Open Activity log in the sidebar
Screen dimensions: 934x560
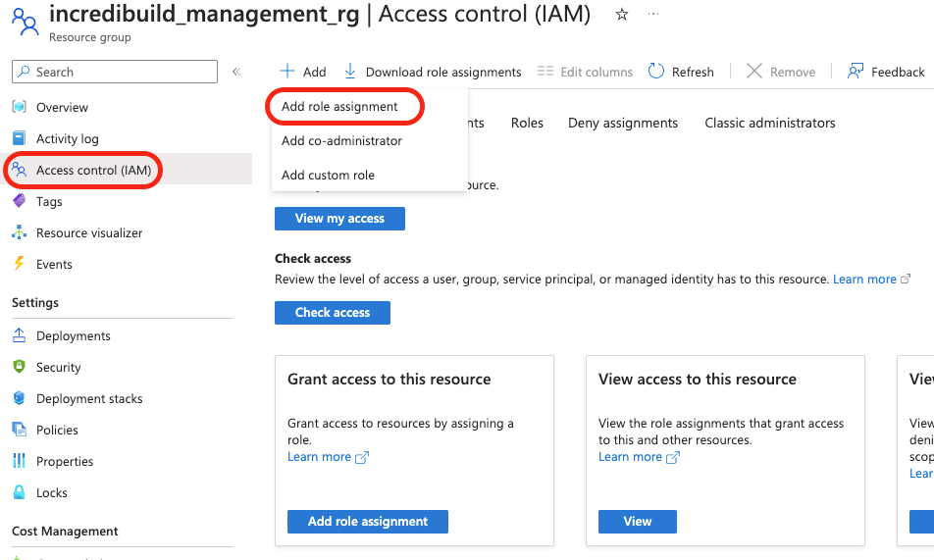point(68,139)
